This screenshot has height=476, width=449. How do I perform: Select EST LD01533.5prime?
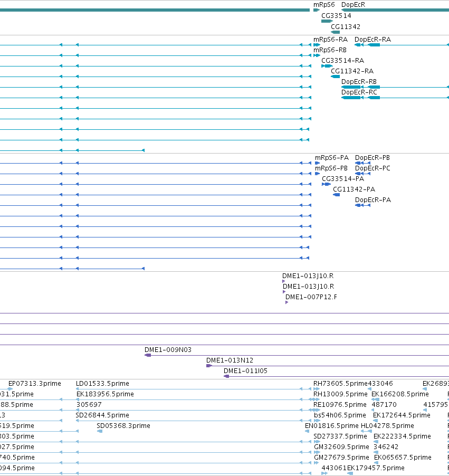click(x=102, y=384)
